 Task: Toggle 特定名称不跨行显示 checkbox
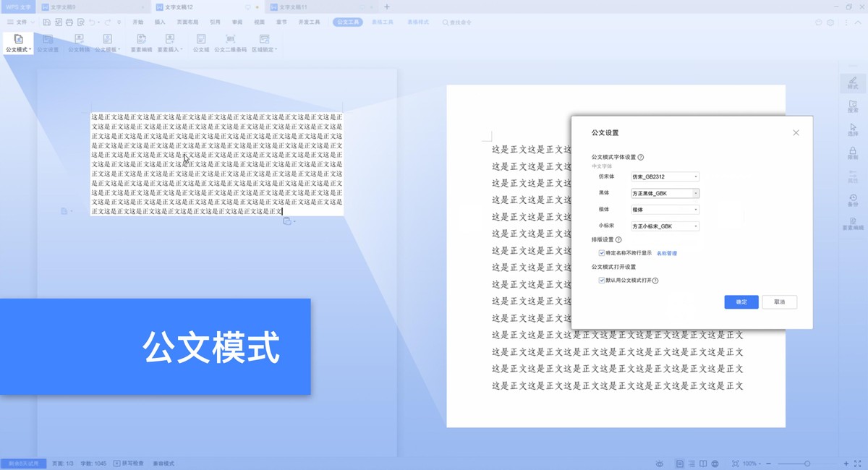602,253
